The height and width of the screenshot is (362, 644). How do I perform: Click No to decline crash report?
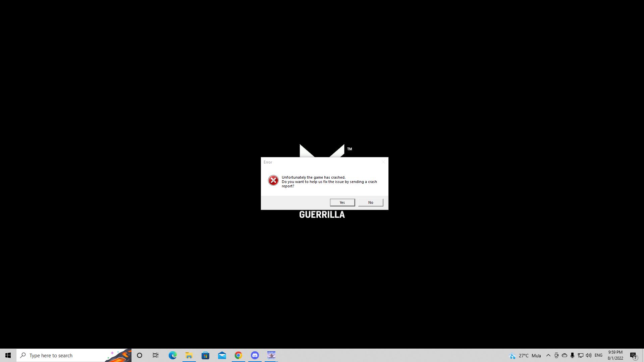pos(370,202)
